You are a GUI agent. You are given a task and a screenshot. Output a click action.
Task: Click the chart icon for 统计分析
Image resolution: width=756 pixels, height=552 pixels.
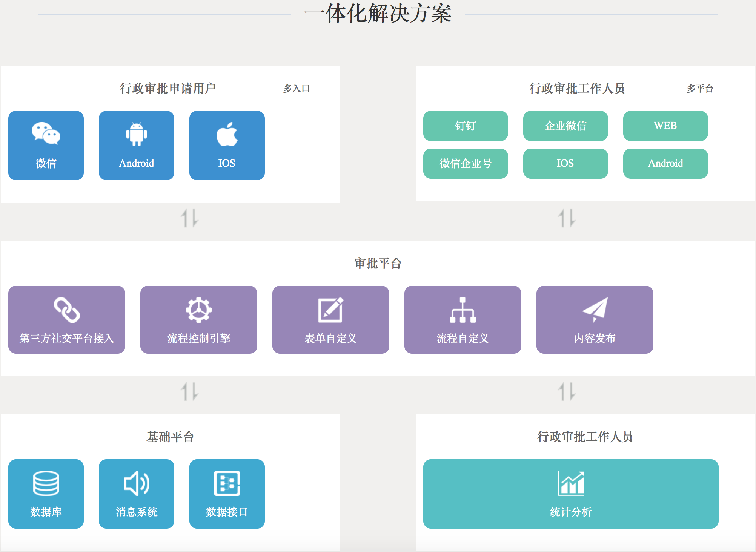pyautogui.click(x=571, y=483)
